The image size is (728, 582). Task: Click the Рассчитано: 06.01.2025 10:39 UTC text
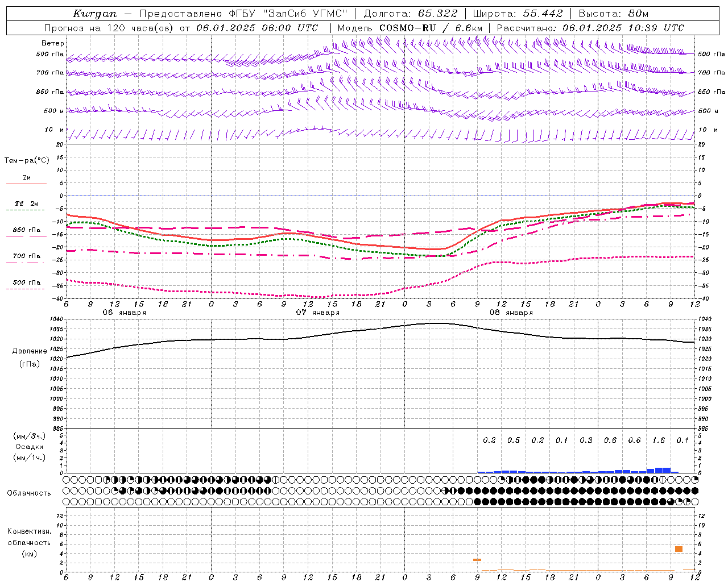point(590,28)
